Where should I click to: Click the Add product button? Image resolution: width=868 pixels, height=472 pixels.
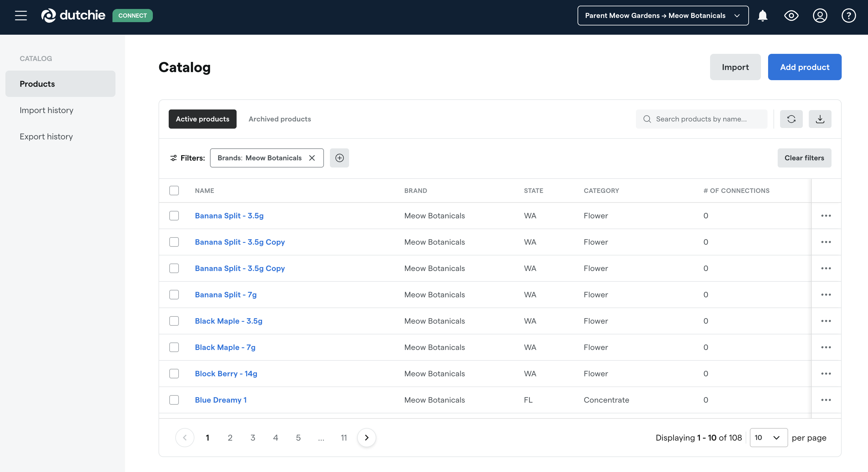click(805, 67)
